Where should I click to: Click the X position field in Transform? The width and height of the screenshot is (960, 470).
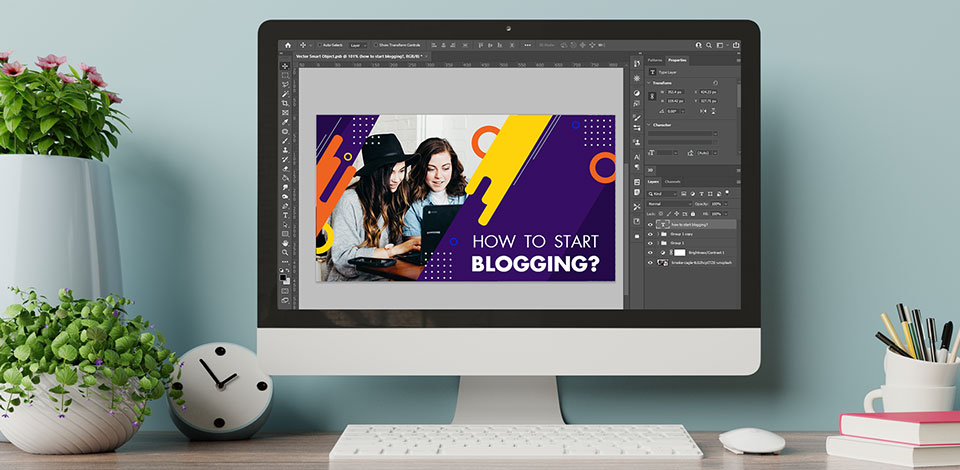click(x=708, y=92)
